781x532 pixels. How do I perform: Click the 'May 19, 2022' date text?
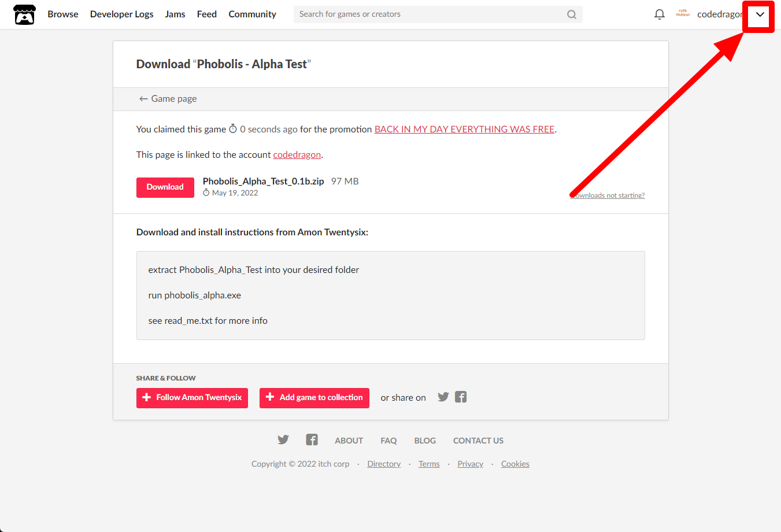[235, 193]
